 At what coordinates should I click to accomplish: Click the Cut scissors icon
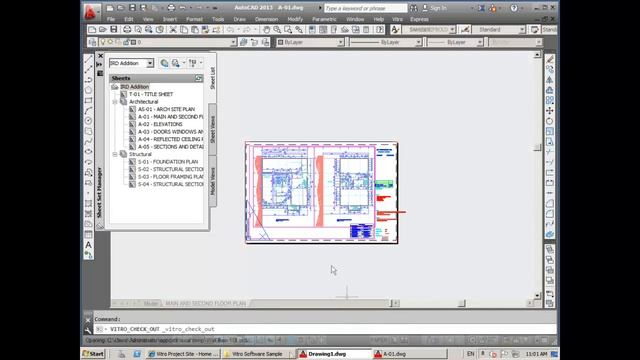pos(173,29)
